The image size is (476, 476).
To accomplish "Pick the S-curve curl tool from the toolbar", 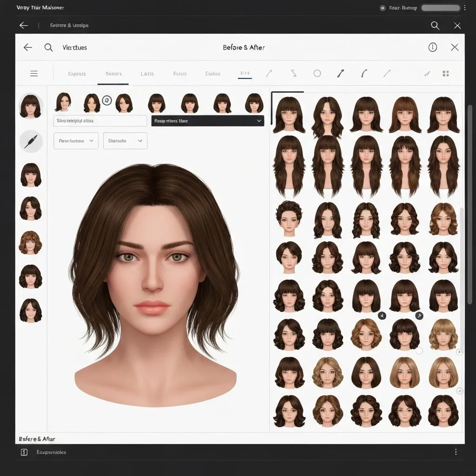I will click(x=294, y=73).
